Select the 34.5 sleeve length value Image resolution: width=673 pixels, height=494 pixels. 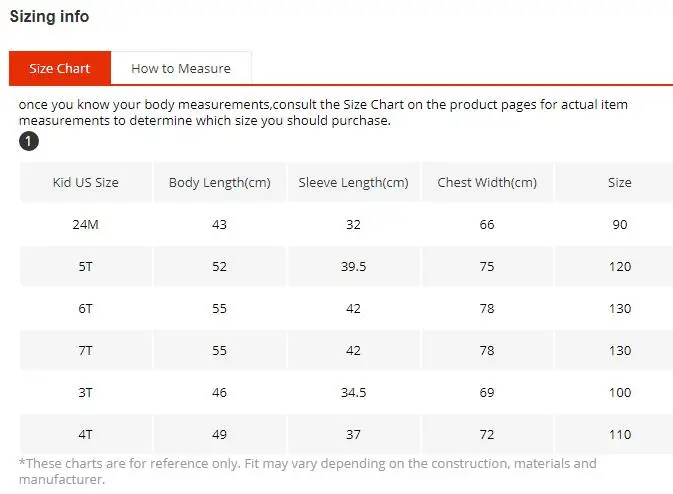353,392
